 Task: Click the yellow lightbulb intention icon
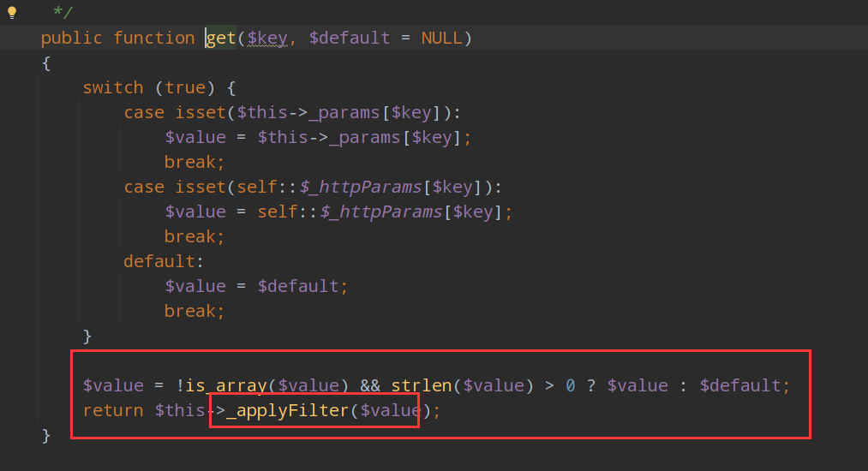click(12, 13)
